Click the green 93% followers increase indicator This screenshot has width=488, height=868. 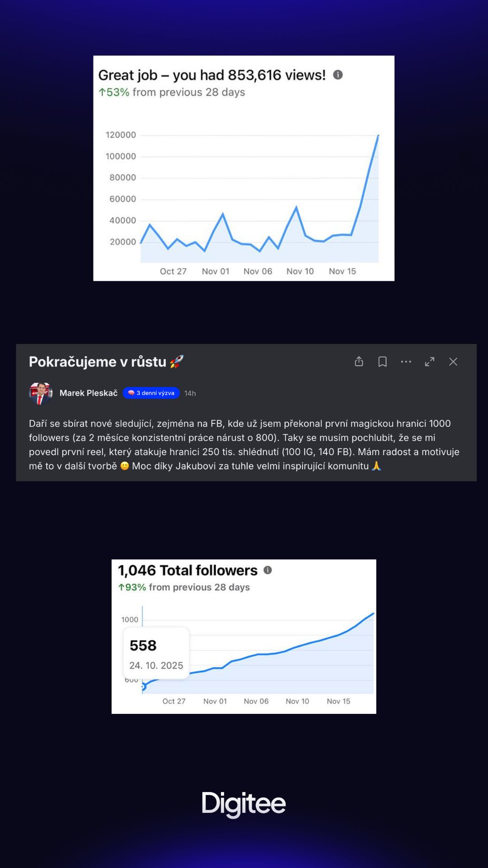(132, 587)
